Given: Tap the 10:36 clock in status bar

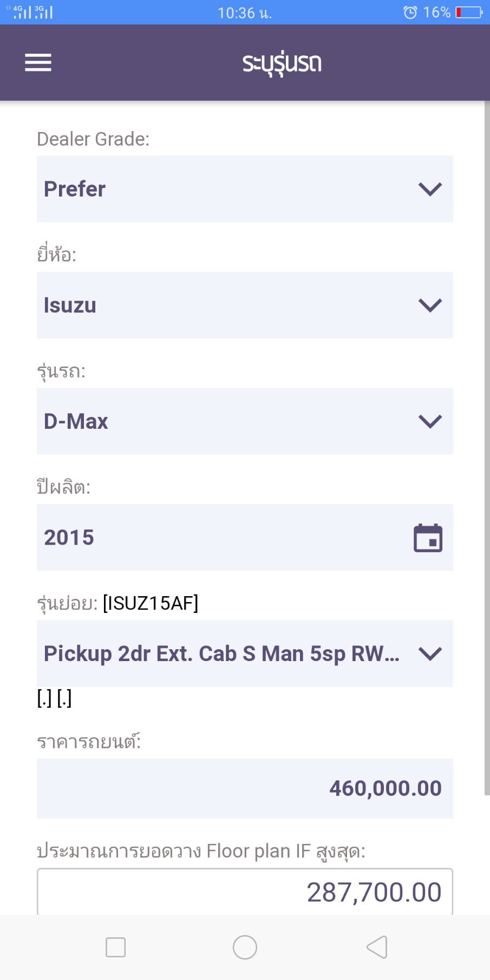Looking at the screenshot, I should pos(245,12).
